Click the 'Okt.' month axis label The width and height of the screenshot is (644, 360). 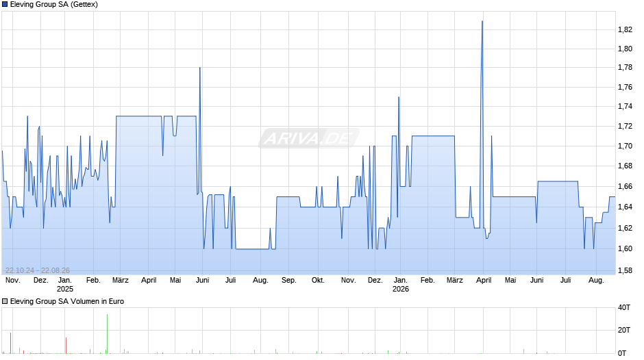318,281
